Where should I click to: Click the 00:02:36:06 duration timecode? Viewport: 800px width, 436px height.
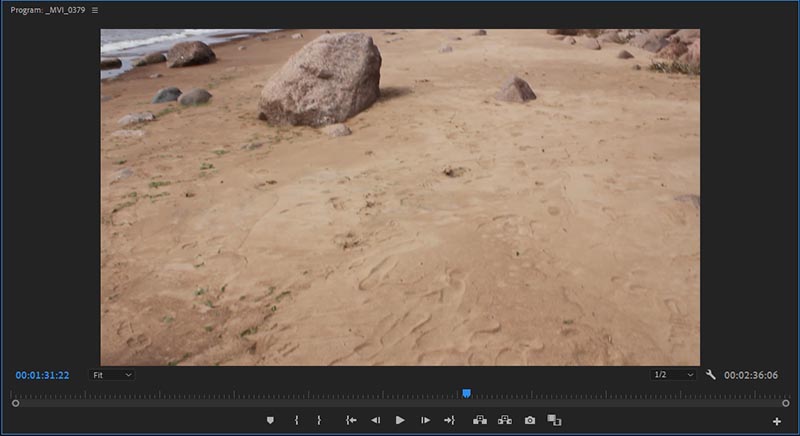[x=751, y=375]
